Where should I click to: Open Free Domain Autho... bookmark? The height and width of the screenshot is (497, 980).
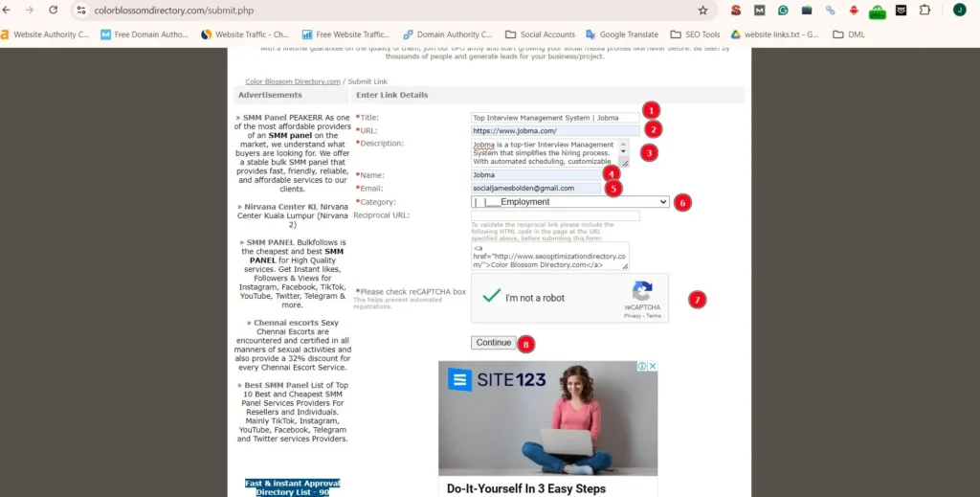(145, 34)
